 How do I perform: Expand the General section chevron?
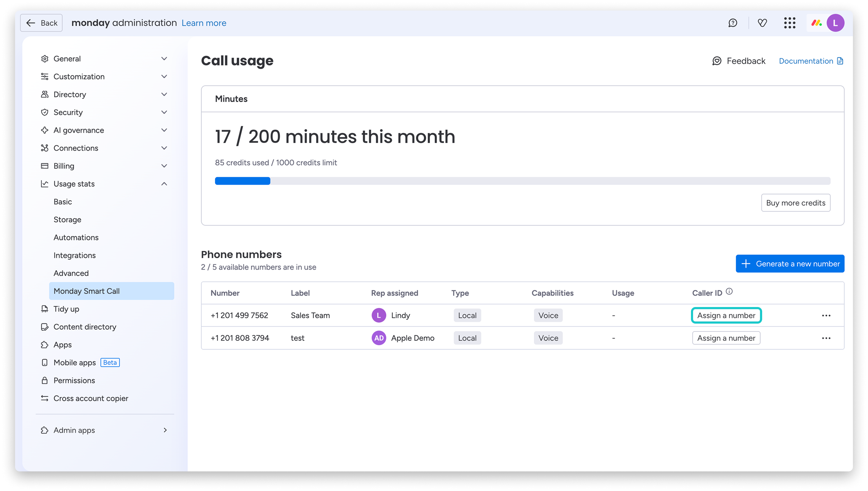click(164, 59)
